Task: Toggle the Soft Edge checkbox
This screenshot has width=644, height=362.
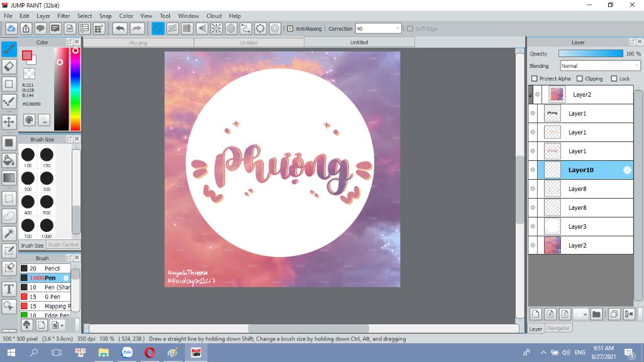Action: (x=410, y=29)
